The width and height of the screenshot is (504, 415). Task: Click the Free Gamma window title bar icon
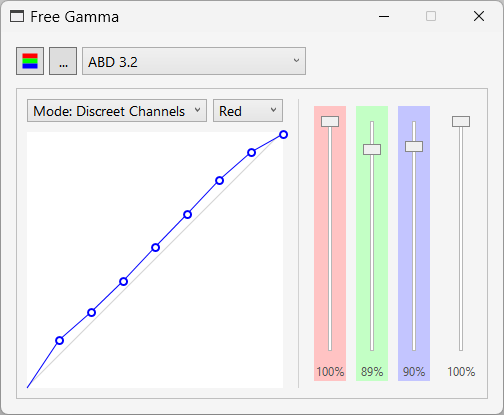pyautogui.click(x=17, y=16)
